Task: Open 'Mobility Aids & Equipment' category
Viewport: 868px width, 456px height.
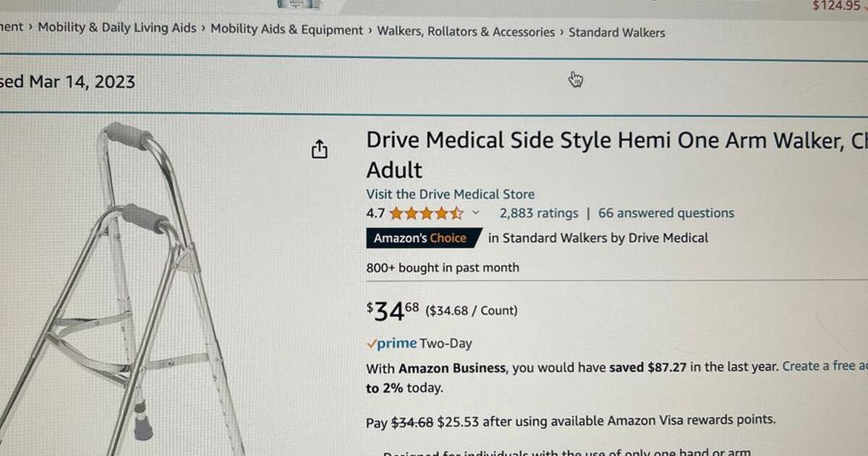Action: click(286, 29)
